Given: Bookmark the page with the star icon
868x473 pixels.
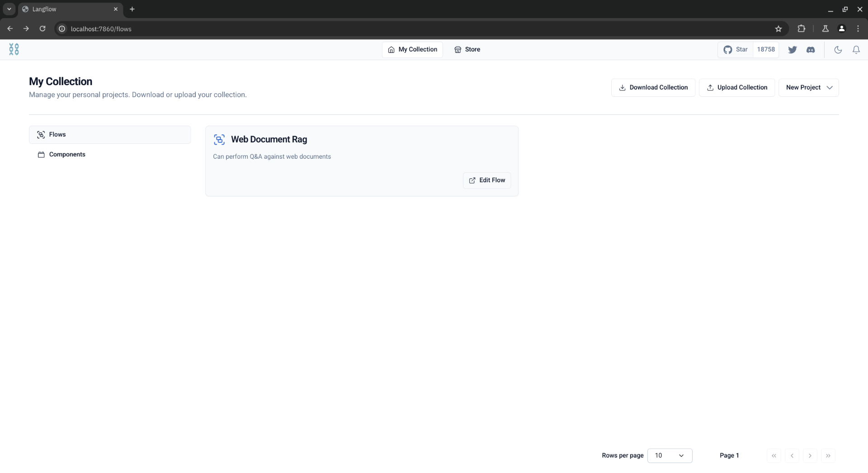Looking at the screenshot, I should pyautogui.click(x=779, y=28).
